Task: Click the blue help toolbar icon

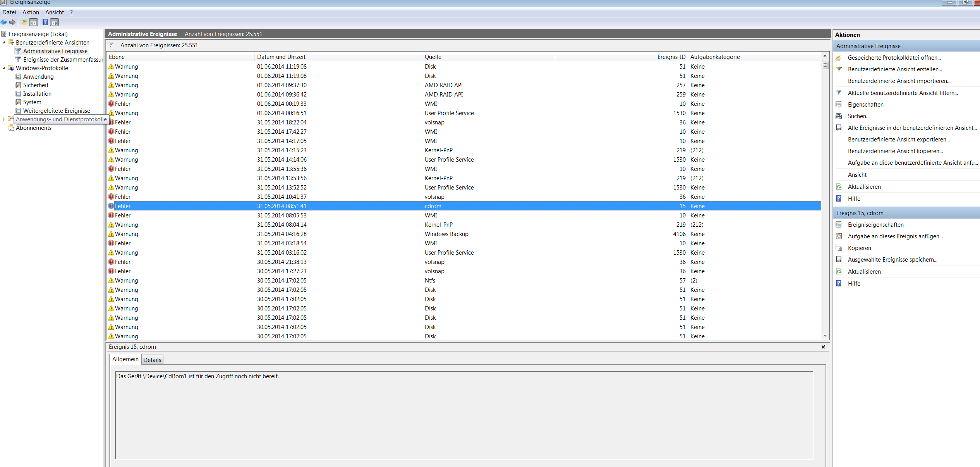Action: pyautogui.click(x=45, y=22)
